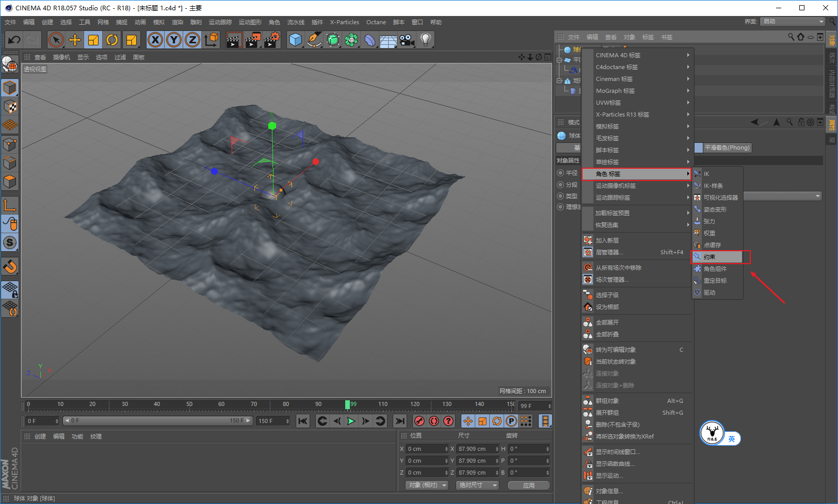Click the 平滑着色(Phong) tag button
The width and height of the screenshot is (838, 504).
[x=727, y=148]
